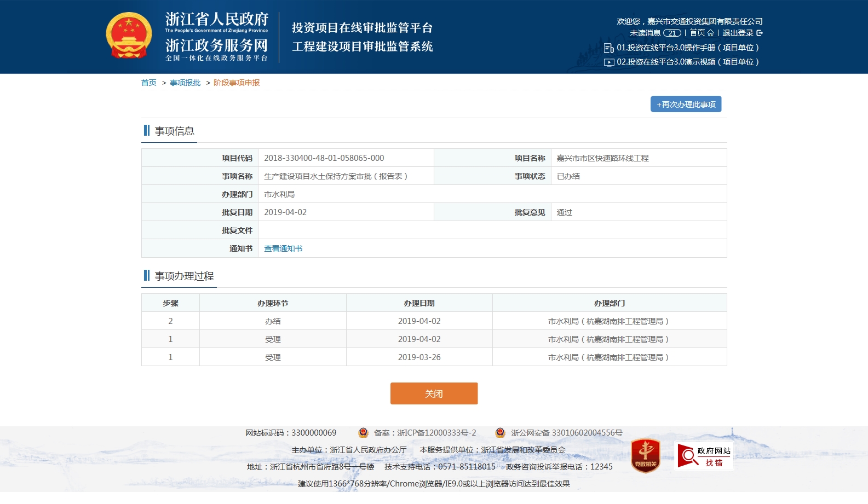Screen dimensions: 868x504
Task: Click the 浙江政务服务网 site title
Action: click(x=217, y=45)
